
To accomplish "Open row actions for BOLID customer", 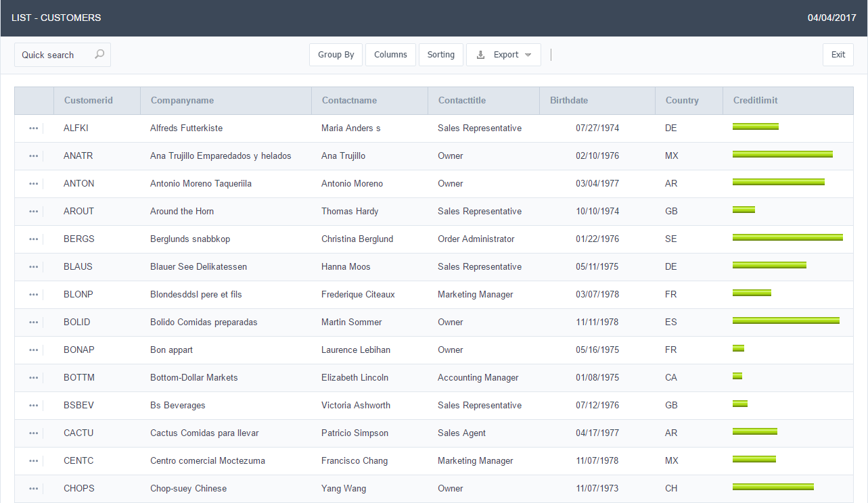I will click(34, 322).
